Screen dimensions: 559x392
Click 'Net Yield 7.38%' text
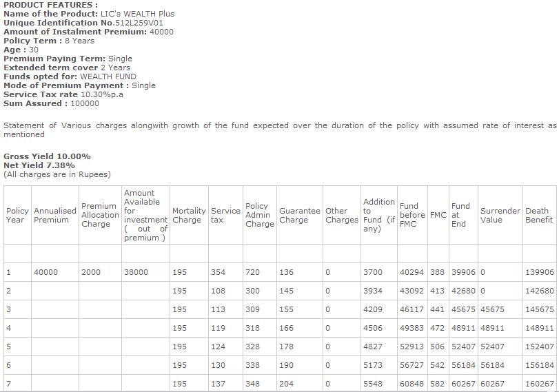click(x=39, y=165)
